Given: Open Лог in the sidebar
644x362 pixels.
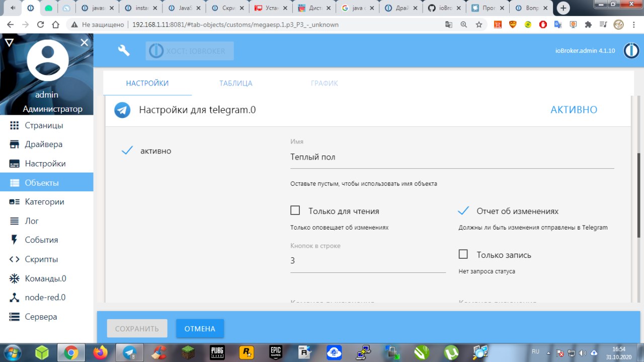Looking at the screenshot, I should 47,221.
